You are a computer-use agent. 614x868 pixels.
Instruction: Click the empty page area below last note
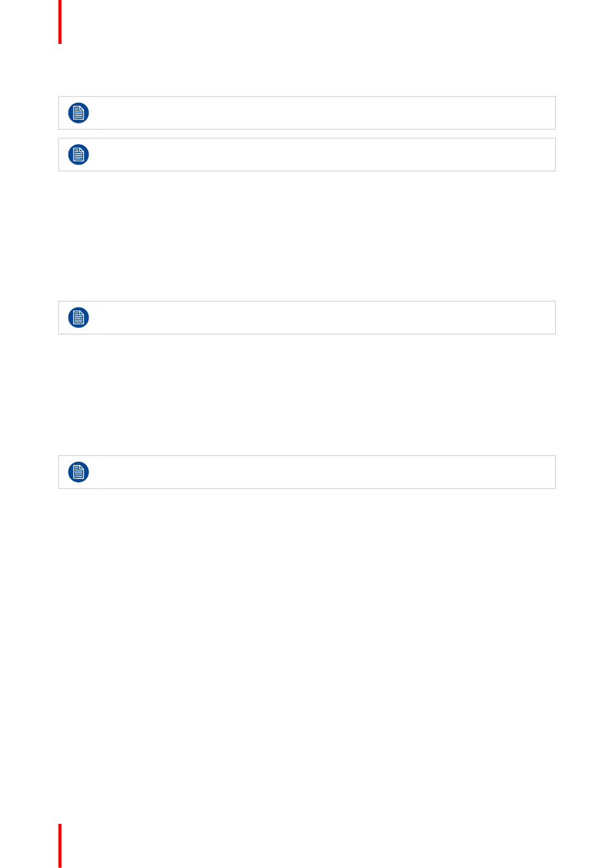point(307,652)
